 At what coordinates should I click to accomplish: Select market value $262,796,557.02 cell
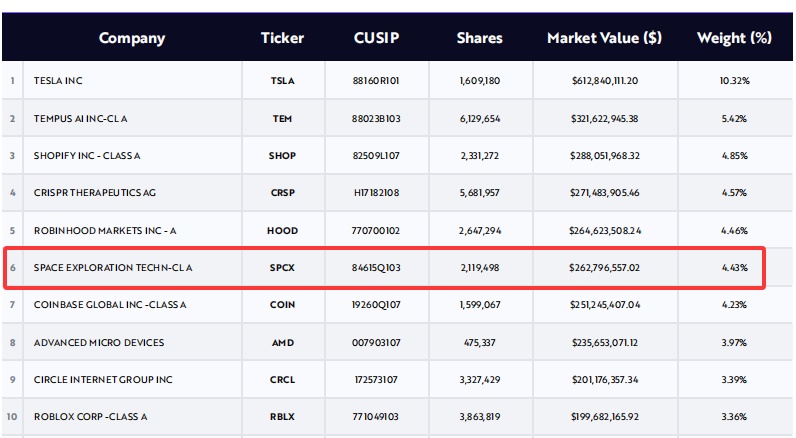(x=605, y=267)
